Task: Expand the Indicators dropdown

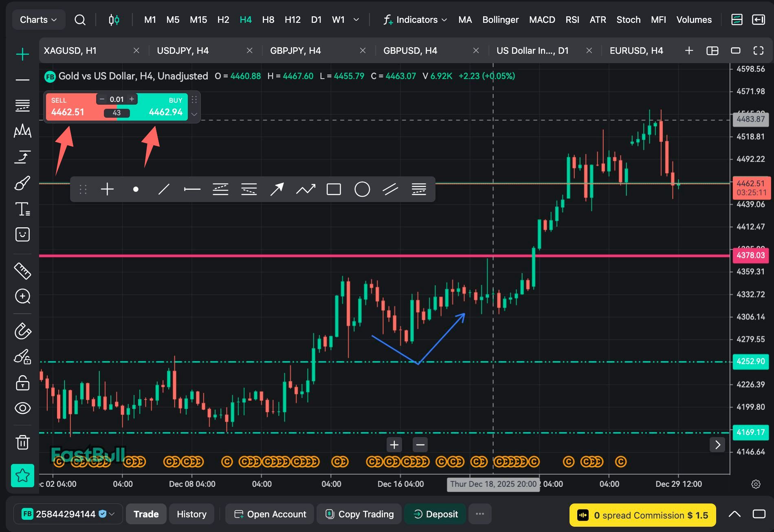Action: click(x=416, y=20)
